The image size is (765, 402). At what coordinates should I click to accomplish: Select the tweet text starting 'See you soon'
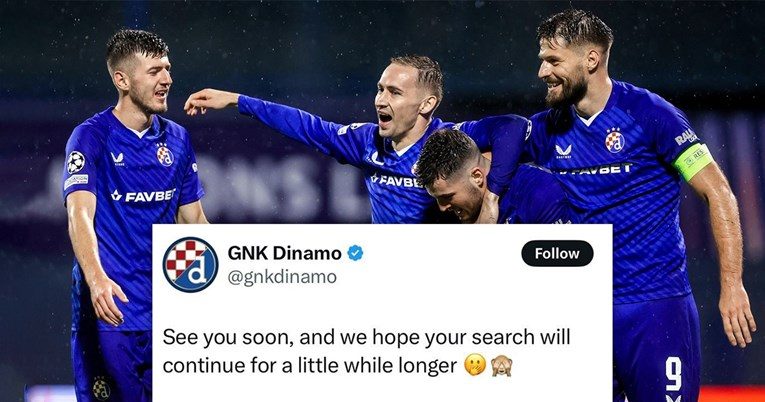tap(366, 351)
